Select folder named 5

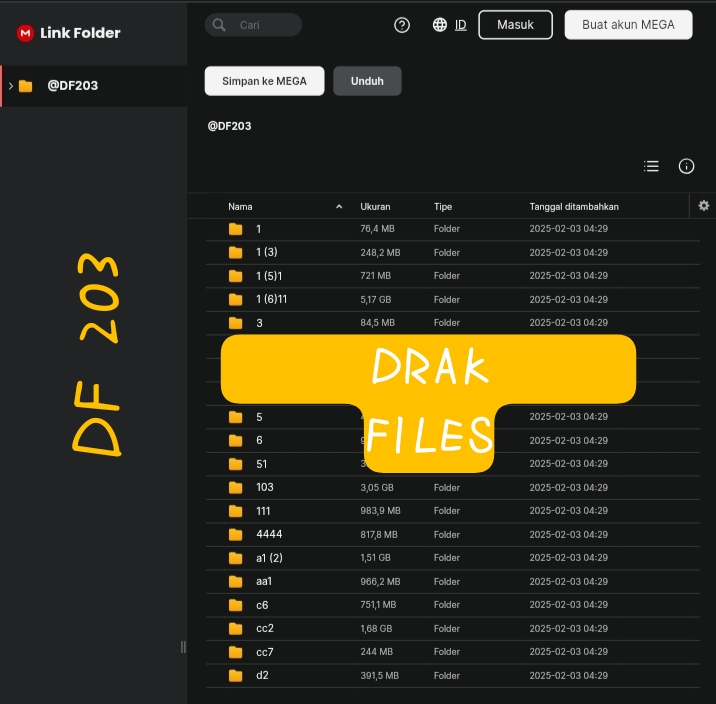pyautogui.click(x=453, y=417)
